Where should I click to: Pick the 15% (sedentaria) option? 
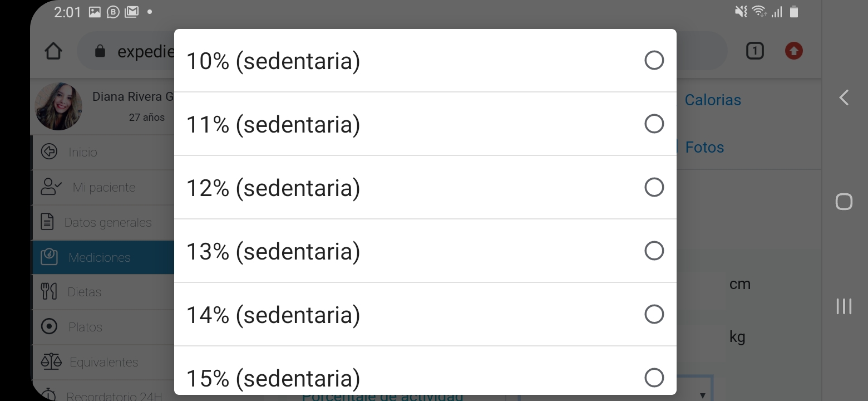coord(425,371)
